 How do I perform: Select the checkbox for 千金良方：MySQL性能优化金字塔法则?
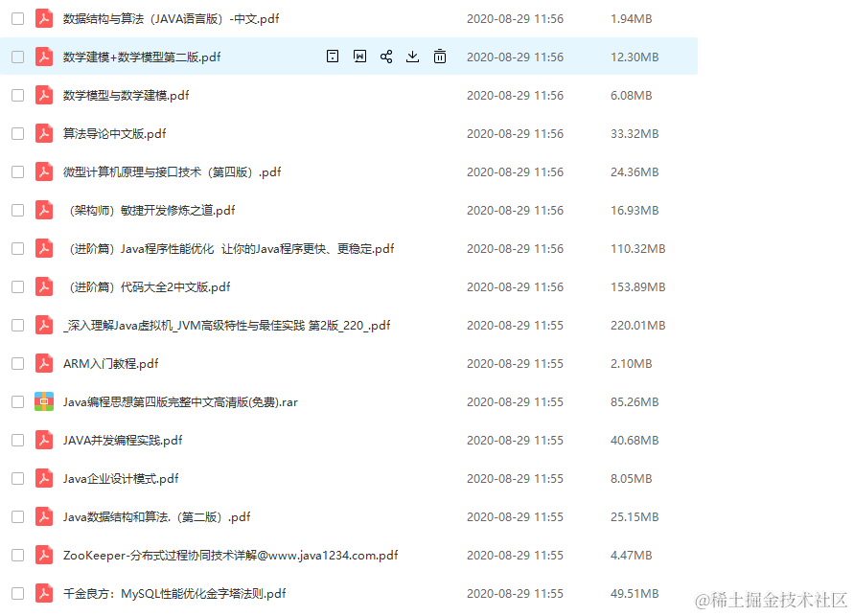coord(17,593)
